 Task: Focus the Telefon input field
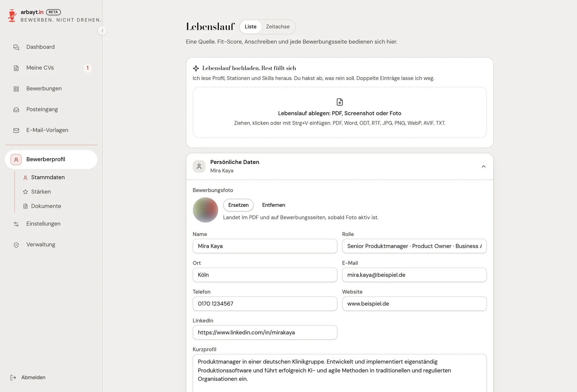[x=265, y=304]
